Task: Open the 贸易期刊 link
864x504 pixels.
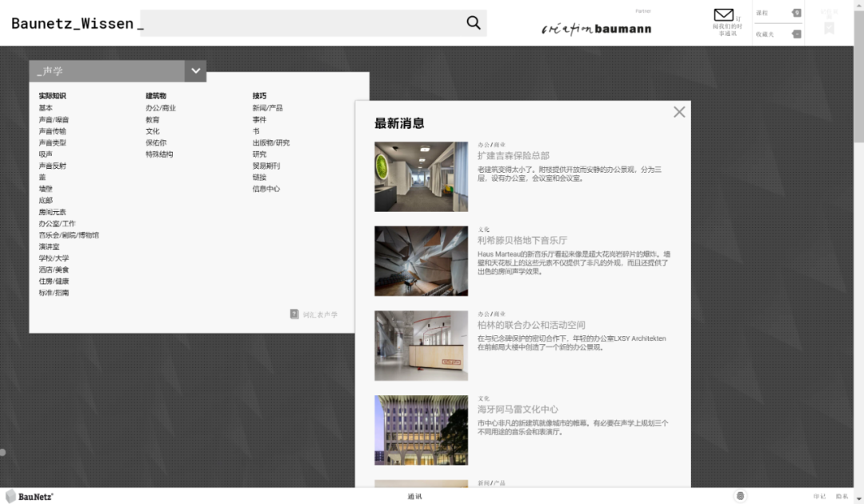Action: (266, 166)
